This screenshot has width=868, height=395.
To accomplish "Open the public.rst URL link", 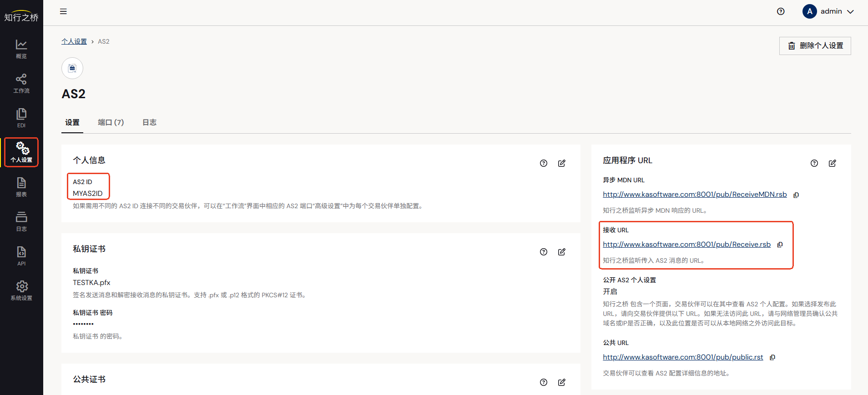I will click(x=683, y=357).
